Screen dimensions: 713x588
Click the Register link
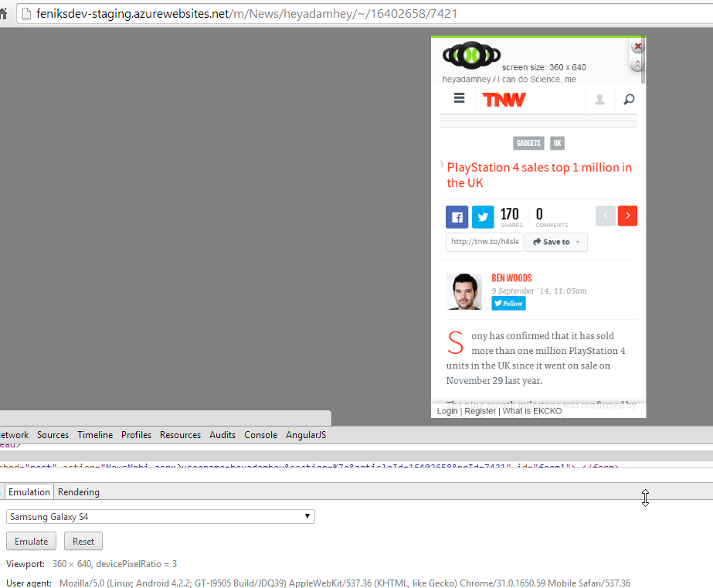[480, 411]
